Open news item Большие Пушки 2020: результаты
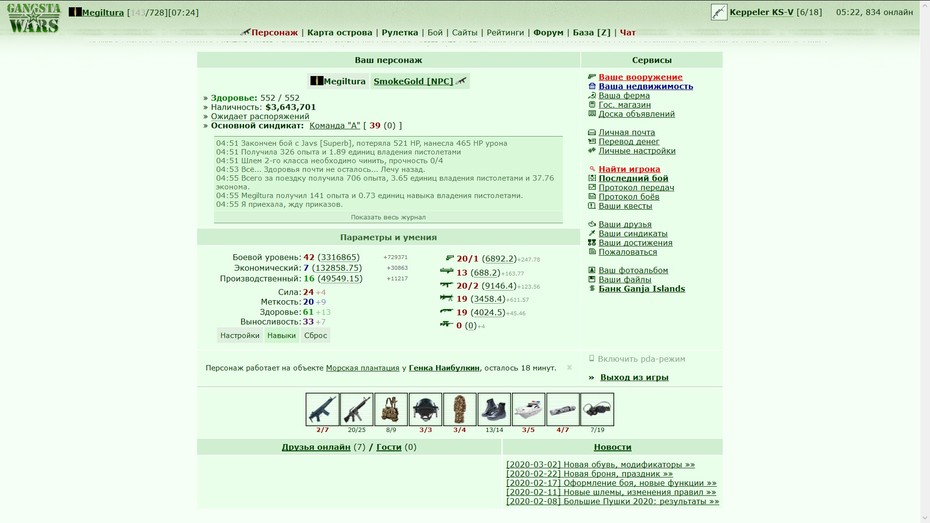 (612, 501)
